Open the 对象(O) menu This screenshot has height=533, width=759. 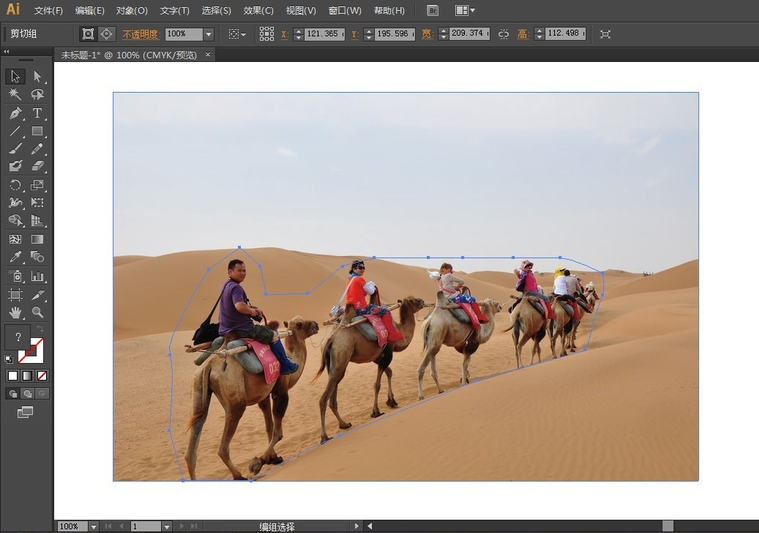point(132,10)
